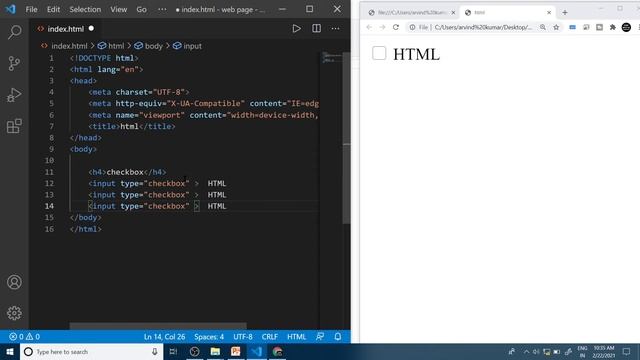Click the horizontal editor scrollbar
This screenshot has height=360, width=640.
coord(158,326)
